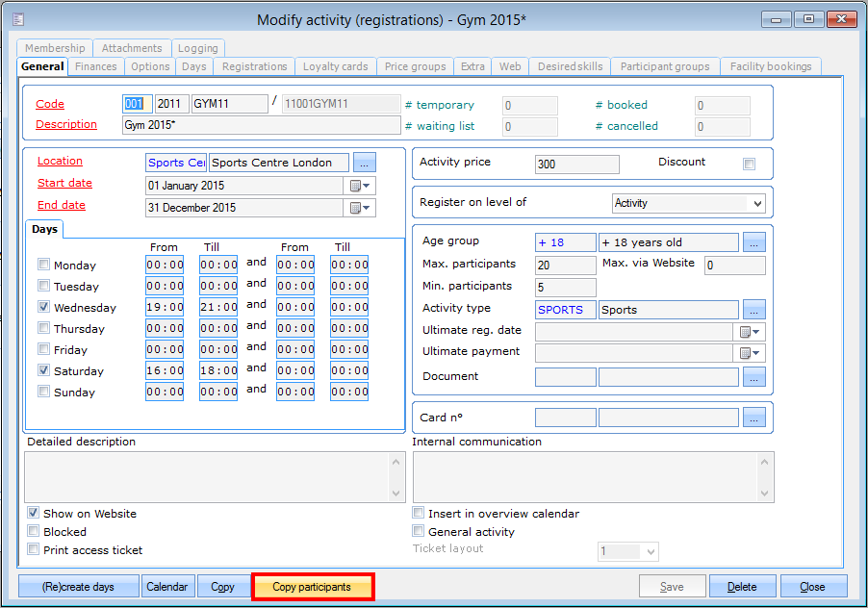Screen dimensions: 868x608
Task: Click the Age group browse ellipsis button
Action: (753, 242)
